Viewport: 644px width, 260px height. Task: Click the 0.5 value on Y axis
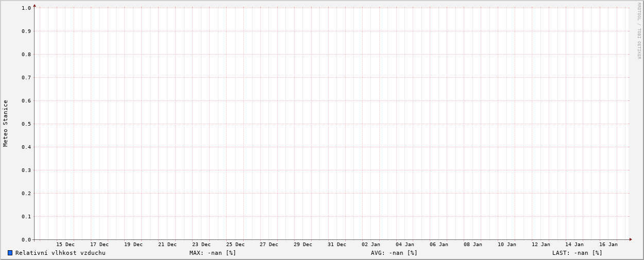click(26, 124)
